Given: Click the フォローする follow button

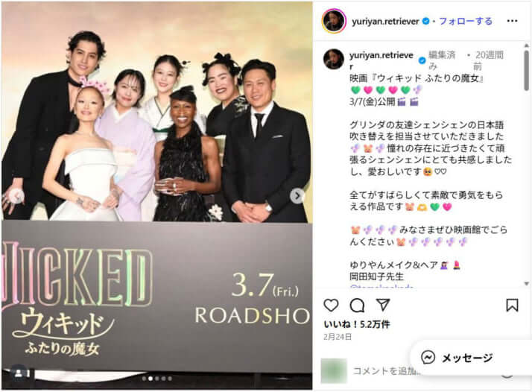Looking at the screenshot, I should [466, 21].
